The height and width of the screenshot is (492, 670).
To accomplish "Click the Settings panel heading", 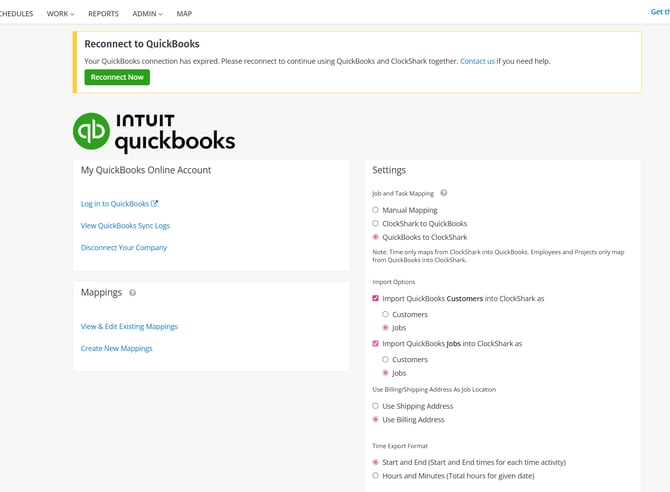I will 389,170.
